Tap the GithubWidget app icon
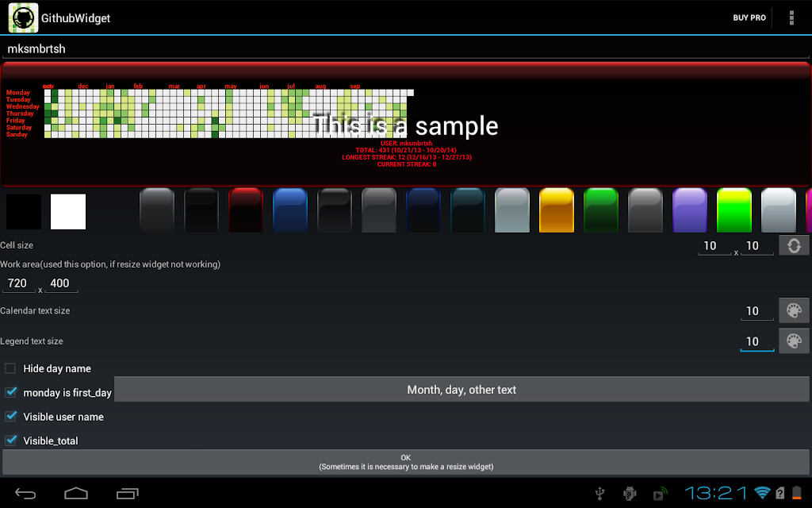 tap(23, 17)
